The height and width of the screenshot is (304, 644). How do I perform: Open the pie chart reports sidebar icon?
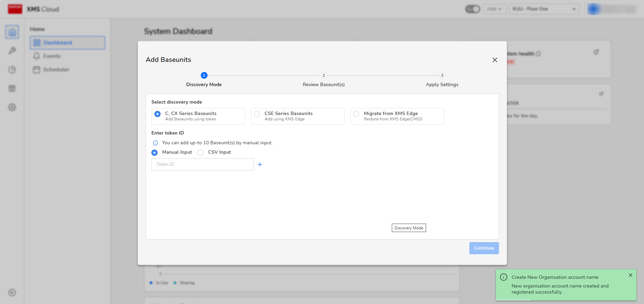pos(12,70)
